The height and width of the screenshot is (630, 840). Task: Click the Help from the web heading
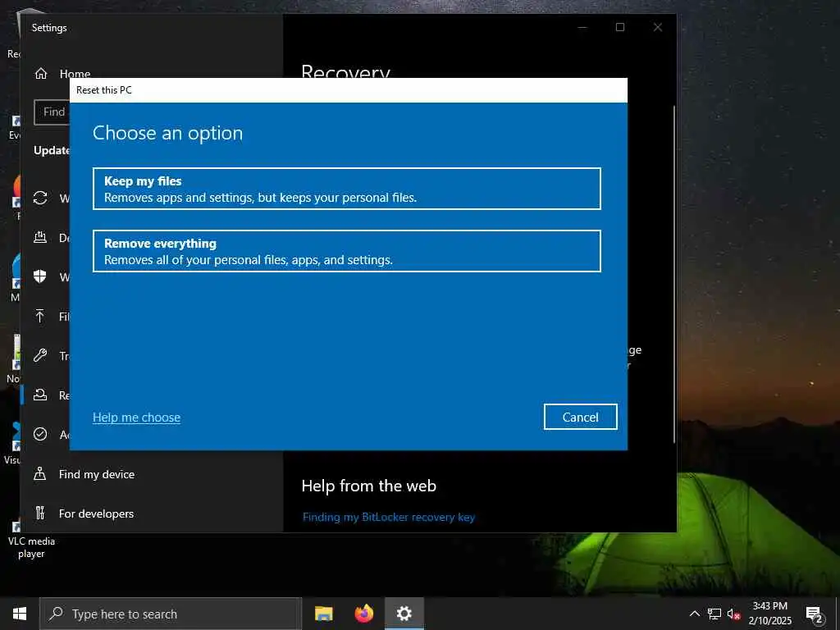368,486
